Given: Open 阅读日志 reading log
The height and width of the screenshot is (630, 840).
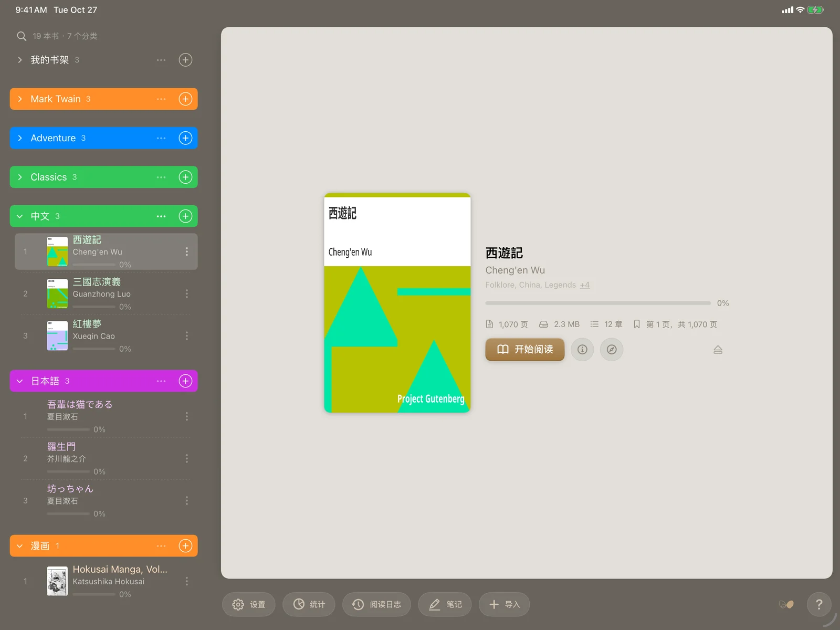Looking at the screenshot, I should [x=376, y=604].
